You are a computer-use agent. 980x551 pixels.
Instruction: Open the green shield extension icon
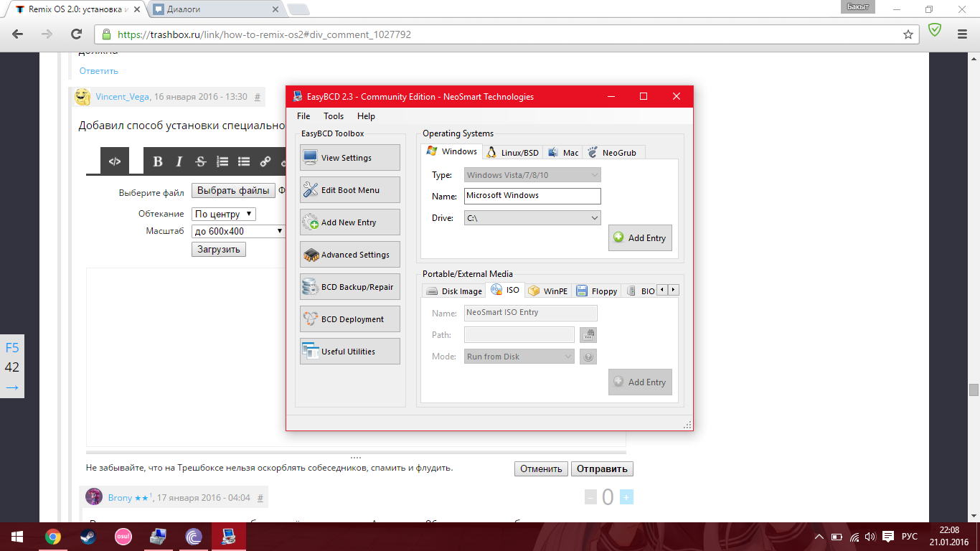[x=935, y=31]
